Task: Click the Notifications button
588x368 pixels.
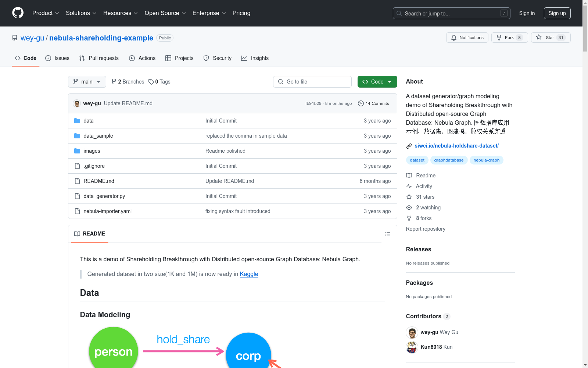Action: [467, 38]
